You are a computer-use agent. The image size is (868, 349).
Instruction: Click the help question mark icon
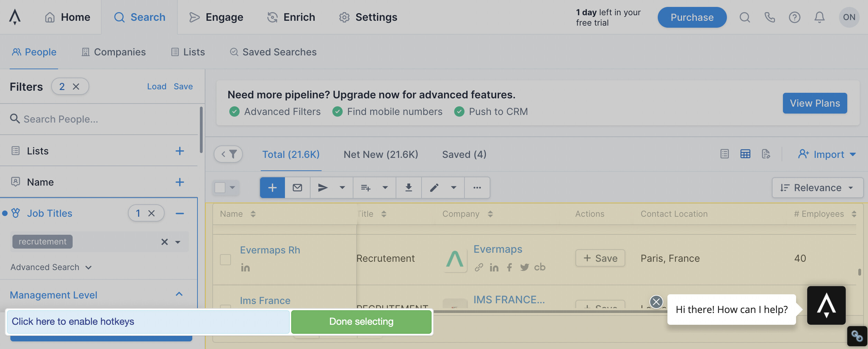[x=794, y=17]
